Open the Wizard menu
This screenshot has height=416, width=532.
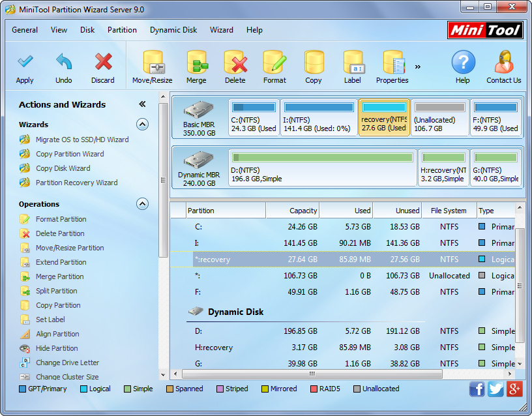click(222, 30)
